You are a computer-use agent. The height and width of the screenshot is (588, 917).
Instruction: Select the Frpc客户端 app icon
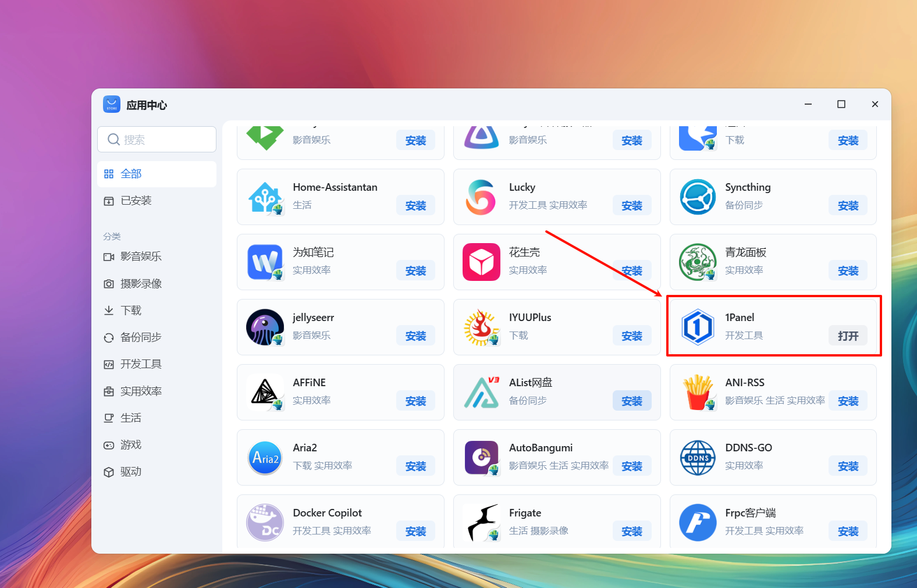[x=698, y=523]
